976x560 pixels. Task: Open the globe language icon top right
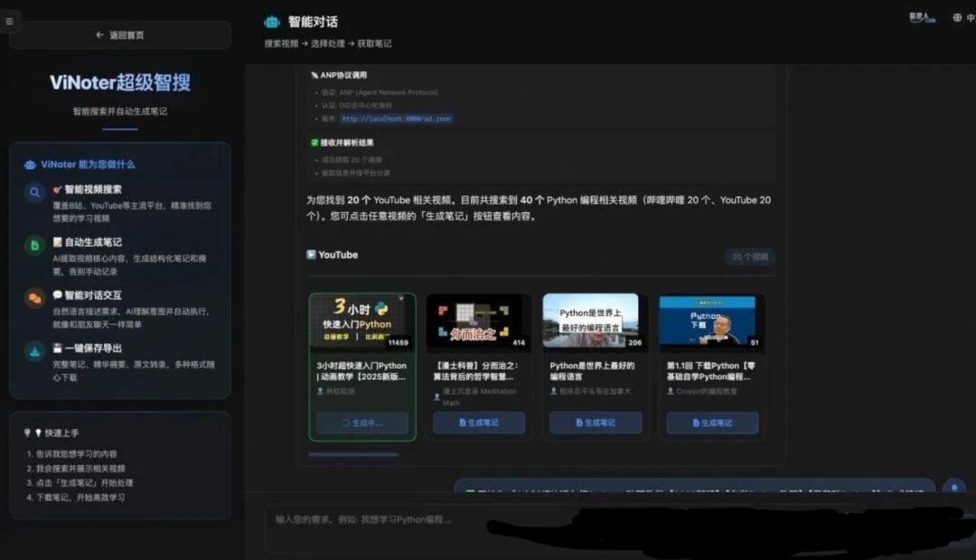pos(957,17)
